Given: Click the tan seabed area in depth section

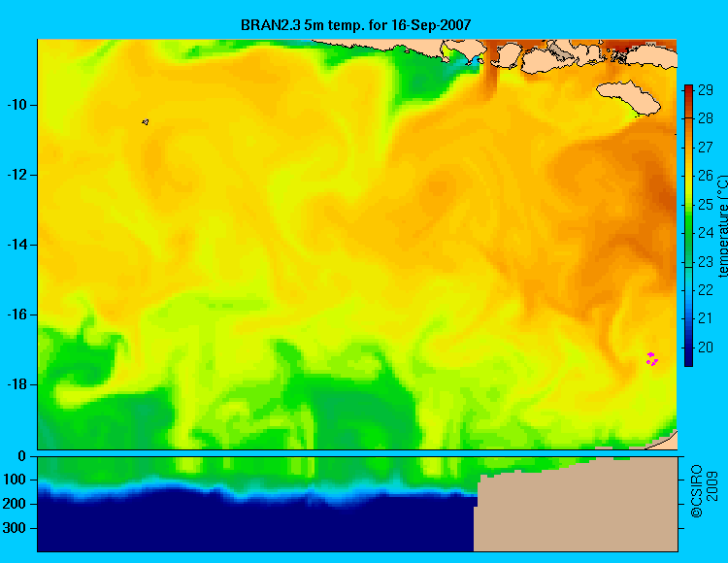Looking at the screenshot, I should tap(576, 511).
